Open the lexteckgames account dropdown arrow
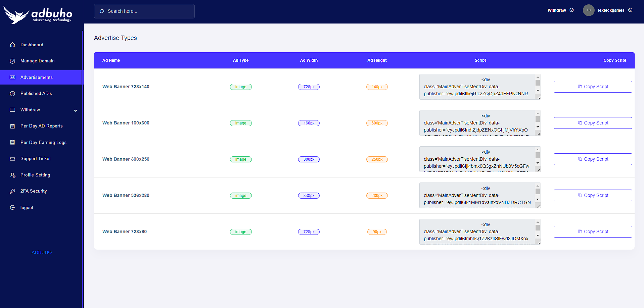644x308 pixels. (x=630, y=10)
